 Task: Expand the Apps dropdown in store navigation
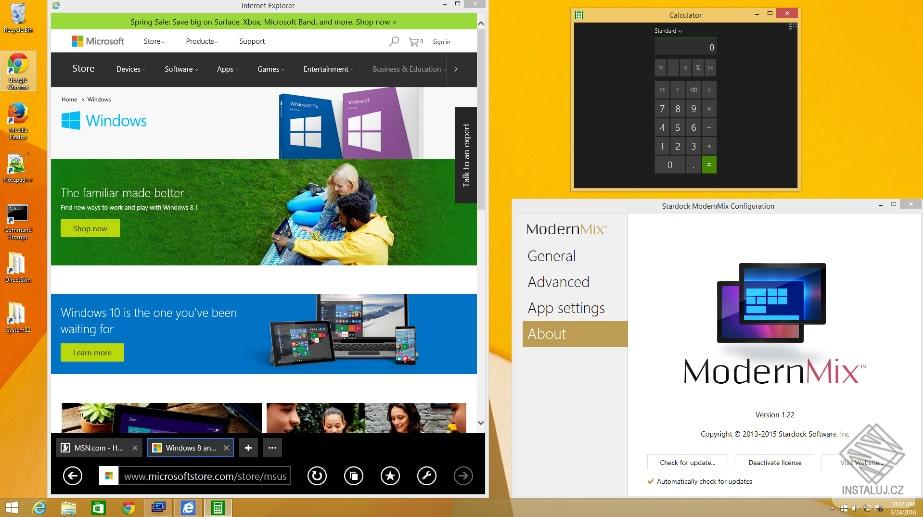point(227,69)
